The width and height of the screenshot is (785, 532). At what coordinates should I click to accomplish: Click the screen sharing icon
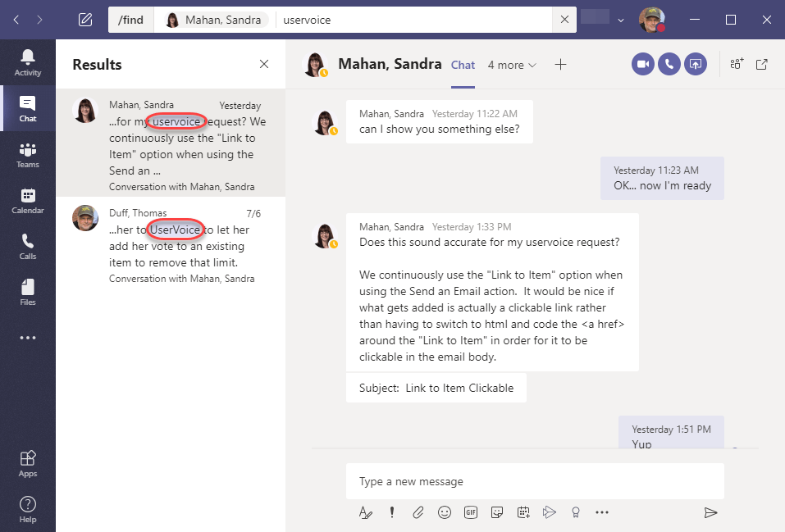[x=696, y=65]
